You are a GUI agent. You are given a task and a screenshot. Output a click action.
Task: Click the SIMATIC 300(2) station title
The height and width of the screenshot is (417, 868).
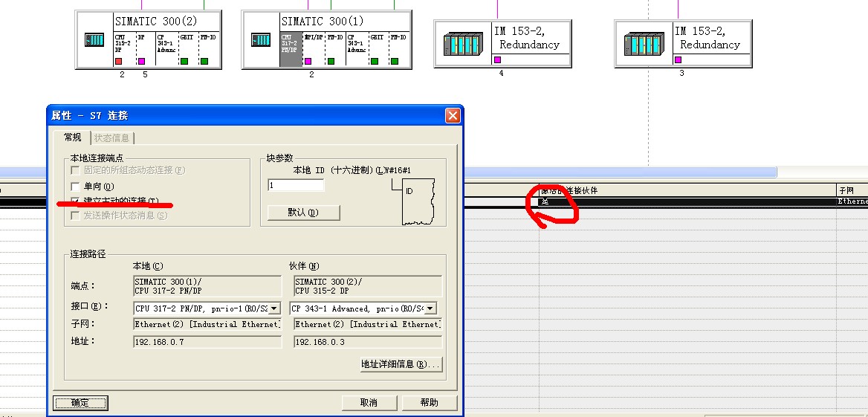point(156,22)
